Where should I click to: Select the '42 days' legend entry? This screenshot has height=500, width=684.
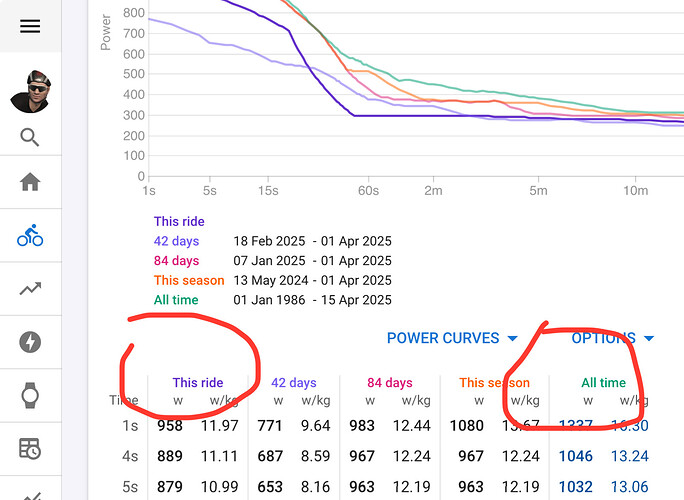pos(176,241)
